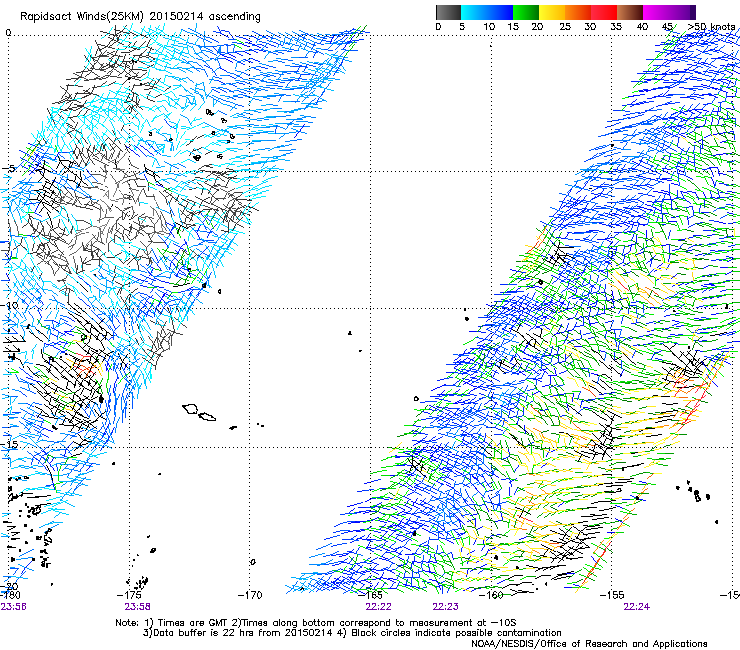Click the NOAA/NESDIS credit line
Screen dimensions: 740x650
click(589, 644)
